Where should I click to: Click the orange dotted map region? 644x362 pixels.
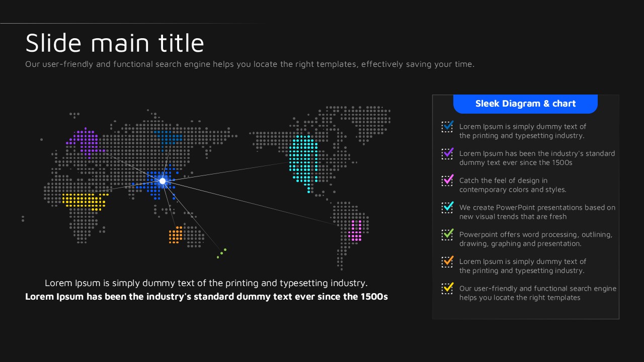(176, 235)
